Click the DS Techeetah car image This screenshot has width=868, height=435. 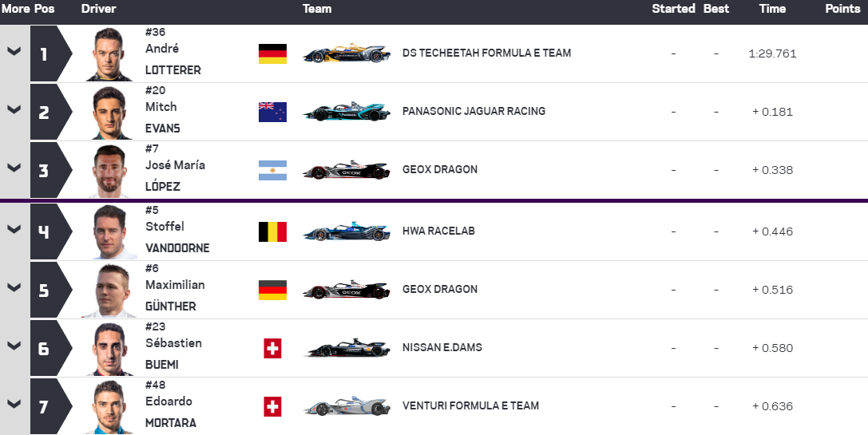pyautogui.click(x=347, y=53)
